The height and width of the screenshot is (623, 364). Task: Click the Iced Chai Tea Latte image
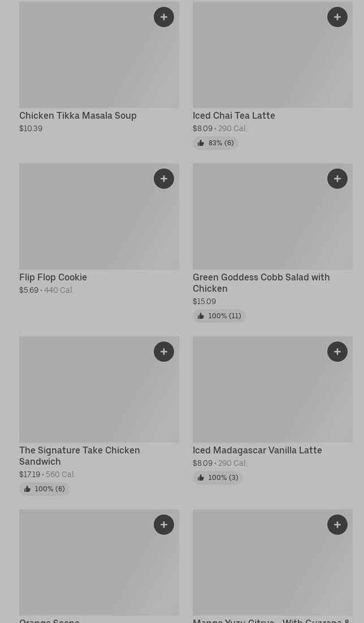coord(272,55)
